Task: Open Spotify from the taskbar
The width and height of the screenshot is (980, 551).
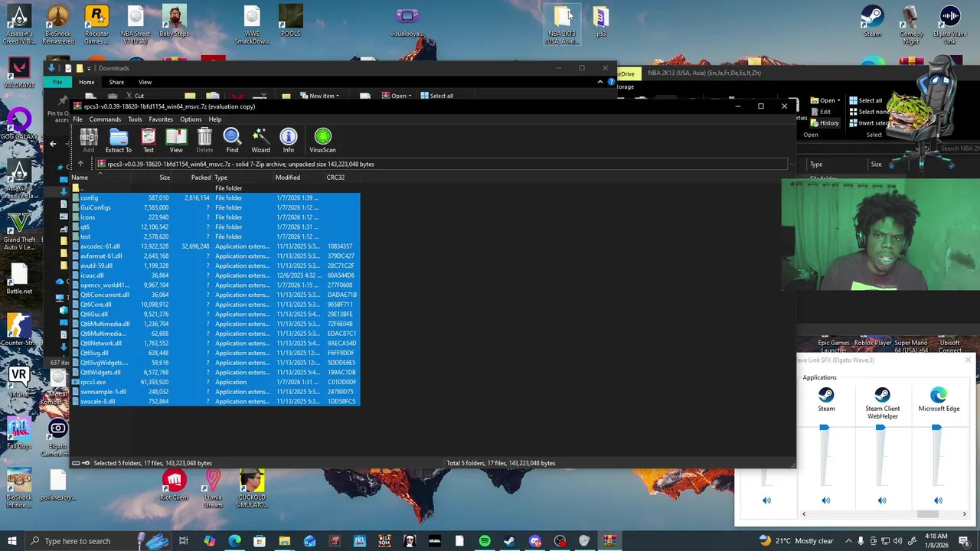Action: pyautogui.click(x=485, y=541)
